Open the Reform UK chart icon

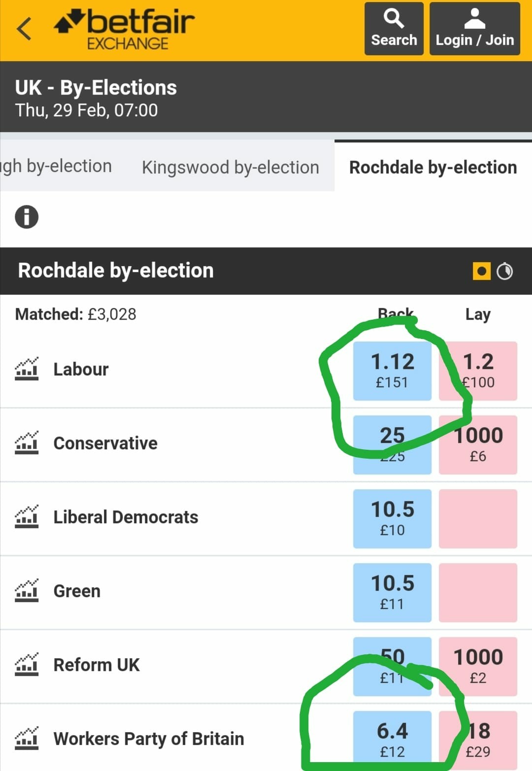[x=27, y=665]
